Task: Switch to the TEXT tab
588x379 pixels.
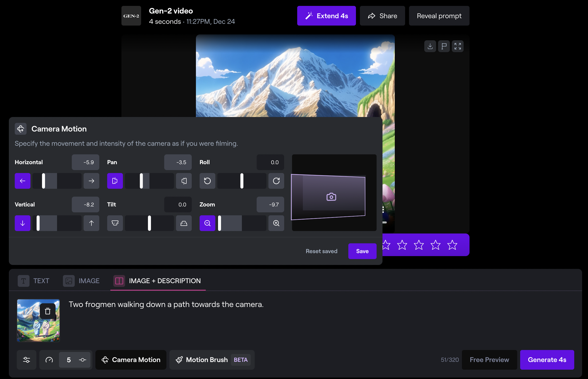Action: (33, 281)
